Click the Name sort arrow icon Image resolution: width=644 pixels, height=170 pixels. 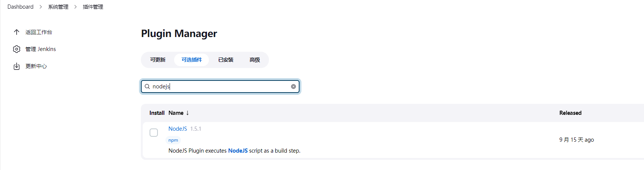[x=187, y=113]
